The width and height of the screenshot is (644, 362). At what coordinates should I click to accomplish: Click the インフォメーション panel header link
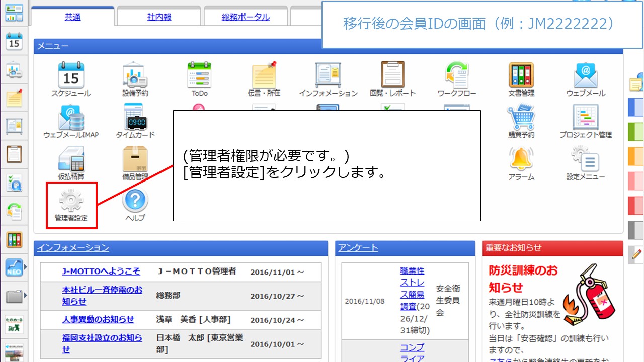(x=73, y=248)
